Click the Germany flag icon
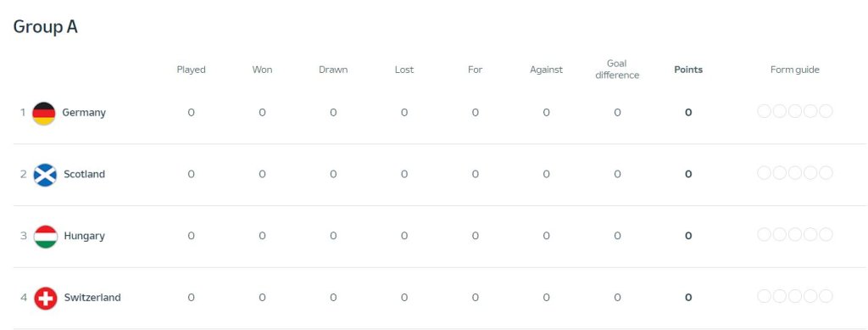 tap(44, 114)
